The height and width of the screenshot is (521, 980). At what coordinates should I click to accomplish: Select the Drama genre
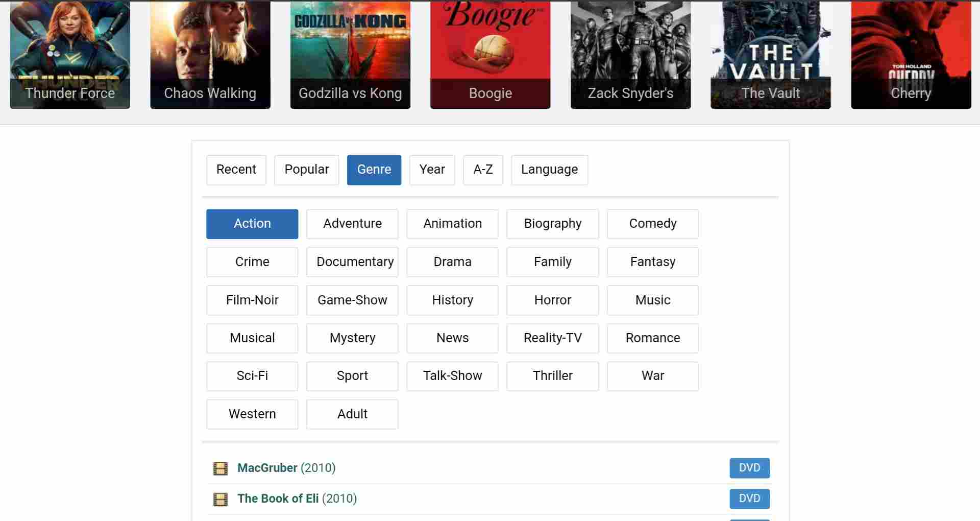452,262
